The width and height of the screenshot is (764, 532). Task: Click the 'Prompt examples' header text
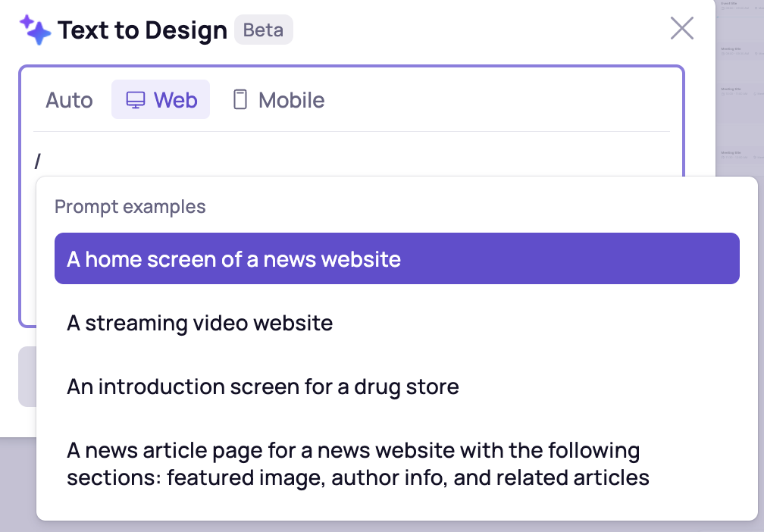[x=130, y=207]
